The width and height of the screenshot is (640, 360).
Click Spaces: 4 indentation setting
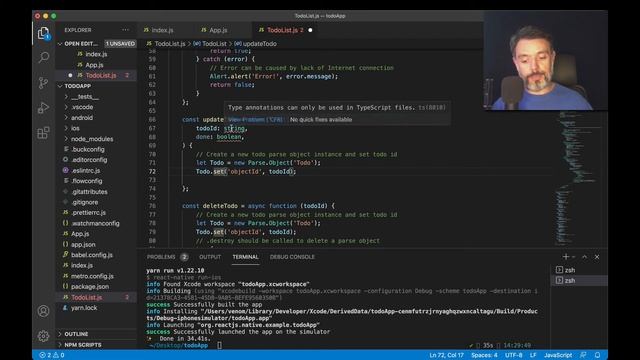pos(484,355)
